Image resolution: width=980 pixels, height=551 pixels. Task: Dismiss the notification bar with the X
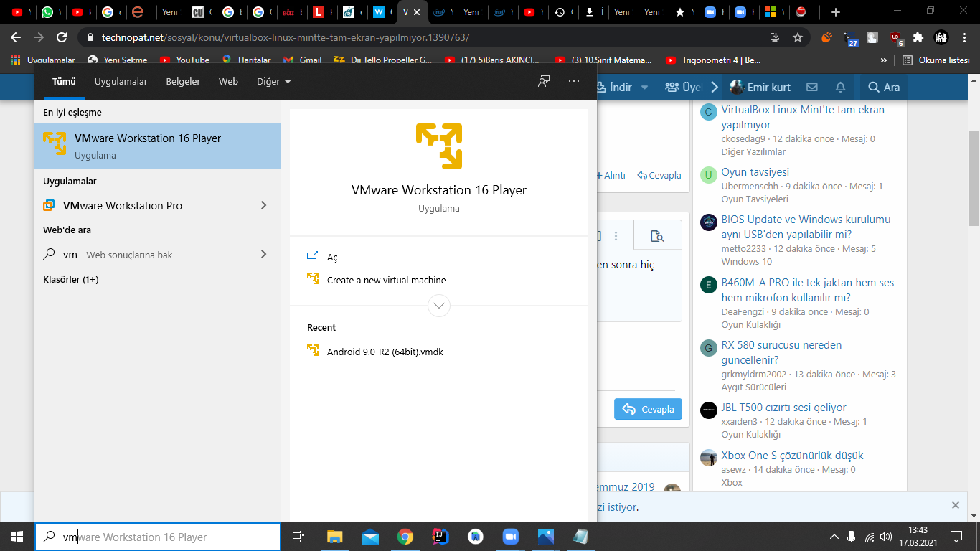tap(956, 505)
